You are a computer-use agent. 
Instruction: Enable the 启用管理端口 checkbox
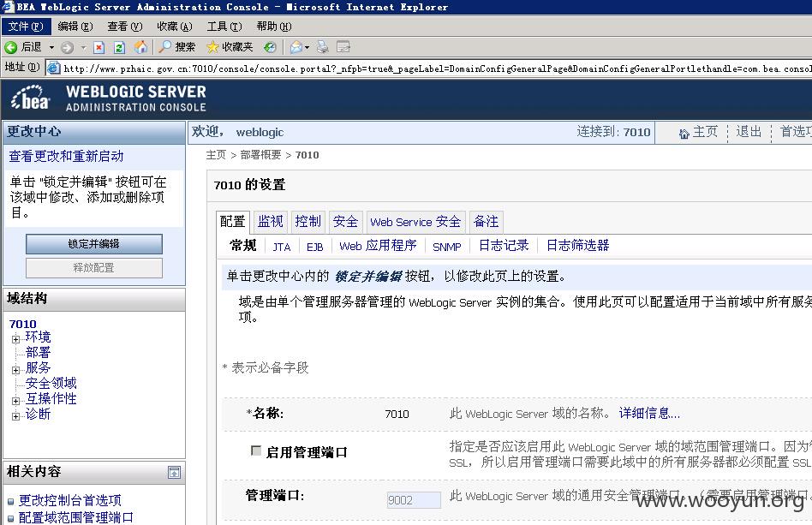click(256, 450)
